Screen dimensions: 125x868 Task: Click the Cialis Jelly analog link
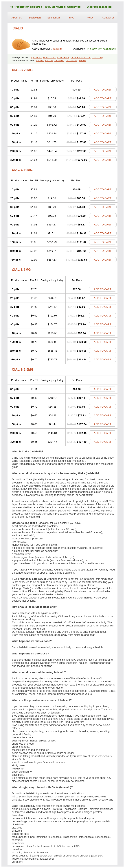click(x=97, y=58)
